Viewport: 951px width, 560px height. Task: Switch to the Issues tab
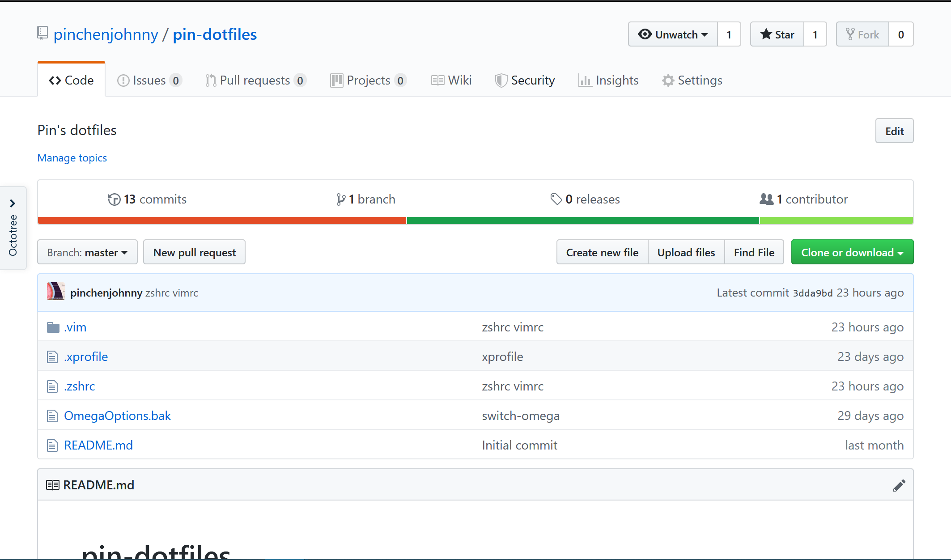click(x=149, y=80)
